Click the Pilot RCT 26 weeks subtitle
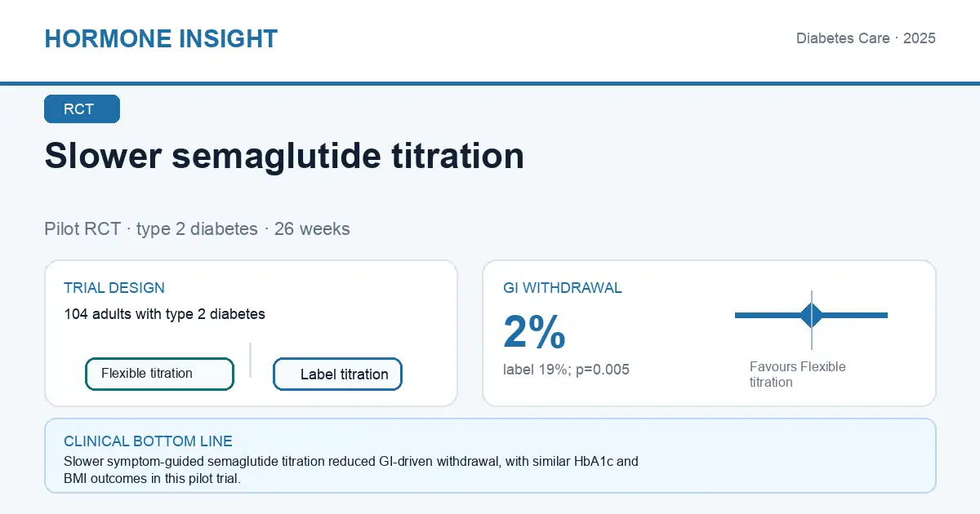Image resolution: width=980 pixels, height=514 pixels. [x=197, y=228]
